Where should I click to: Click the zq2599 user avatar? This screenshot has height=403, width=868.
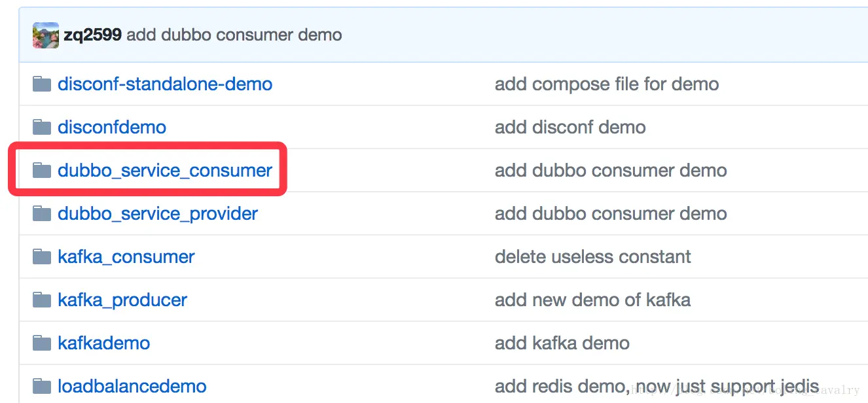(46, 35)
